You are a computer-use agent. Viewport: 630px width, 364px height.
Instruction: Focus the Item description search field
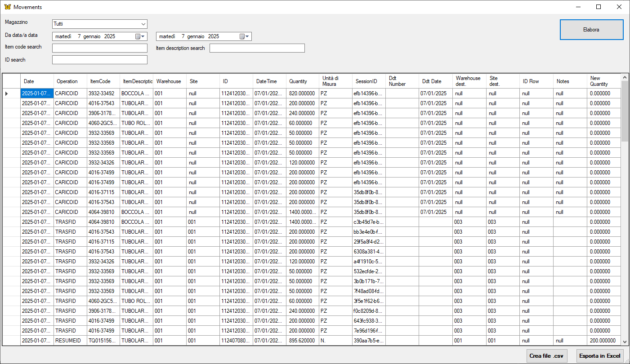(x=257, y=48)
